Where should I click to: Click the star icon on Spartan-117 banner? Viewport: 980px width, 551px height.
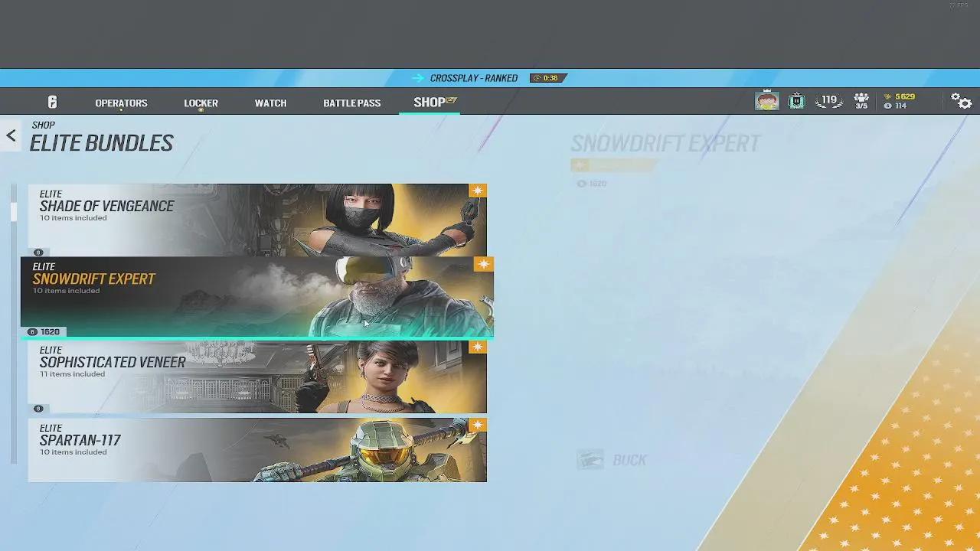tap(478, 425)
